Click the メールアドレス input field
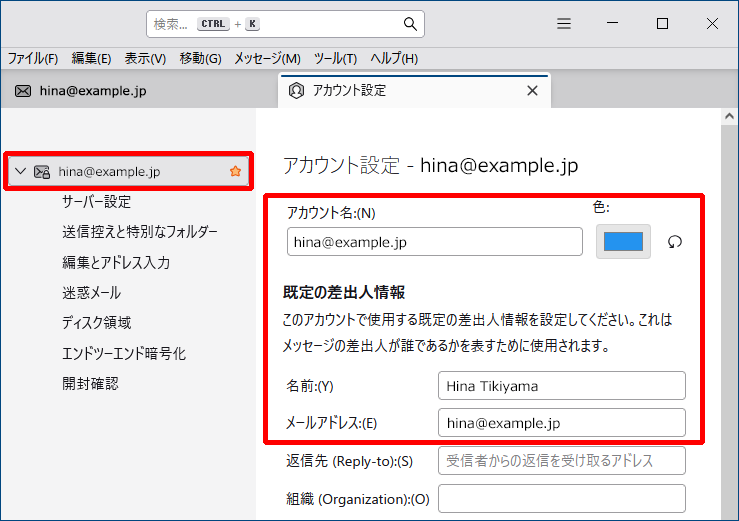This screenshot has width=739, height=521. pyautogui.click(x=562, y=422)
